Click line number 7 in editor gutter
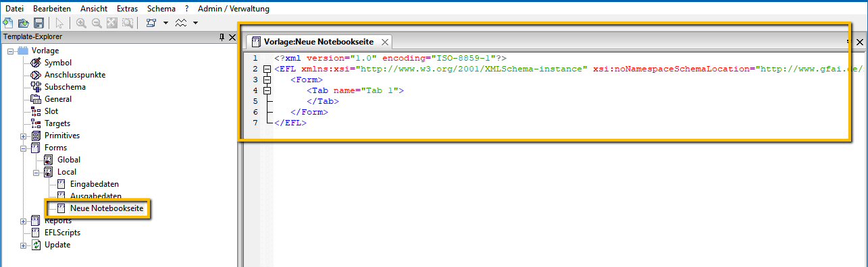 coord(255,123)
